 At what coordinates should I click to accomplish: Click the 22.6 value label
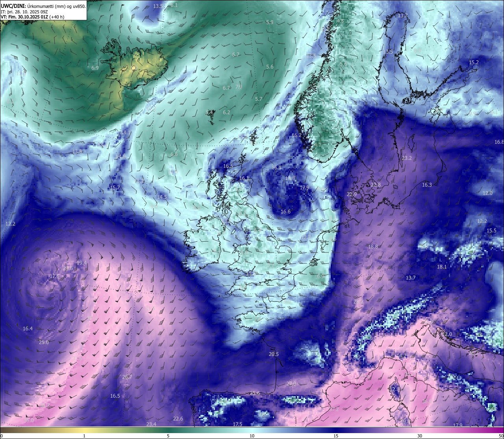pos(178,419)
